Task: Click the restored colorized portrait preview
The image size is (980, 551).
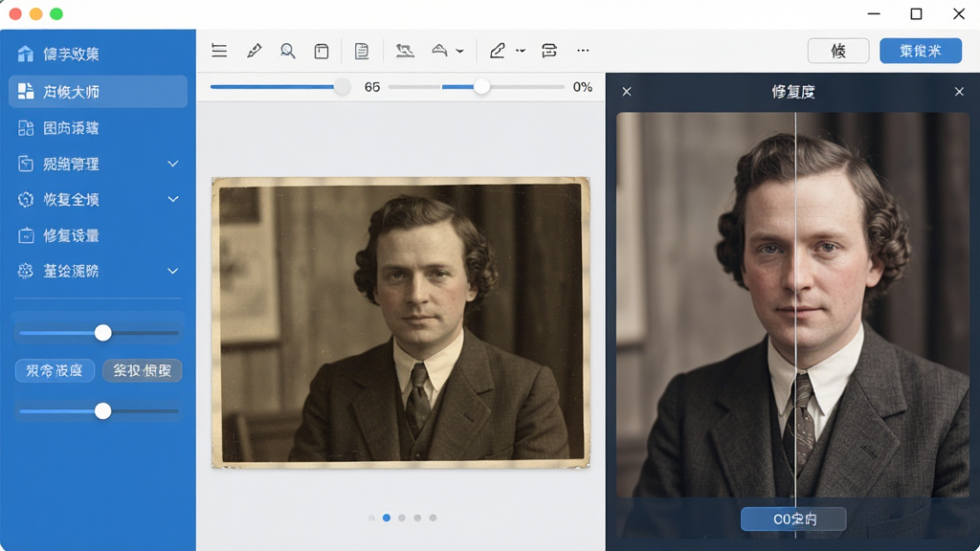Action: click(x=793, y=305)
